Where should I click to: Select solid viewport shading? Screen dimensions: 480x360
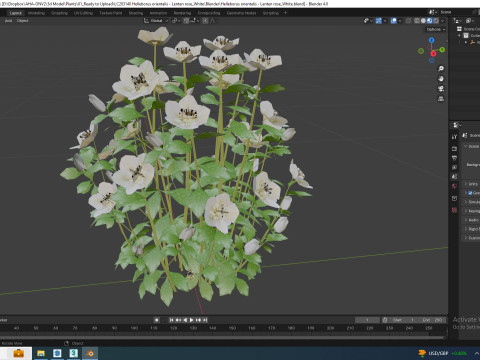click(x=423, y=21)
